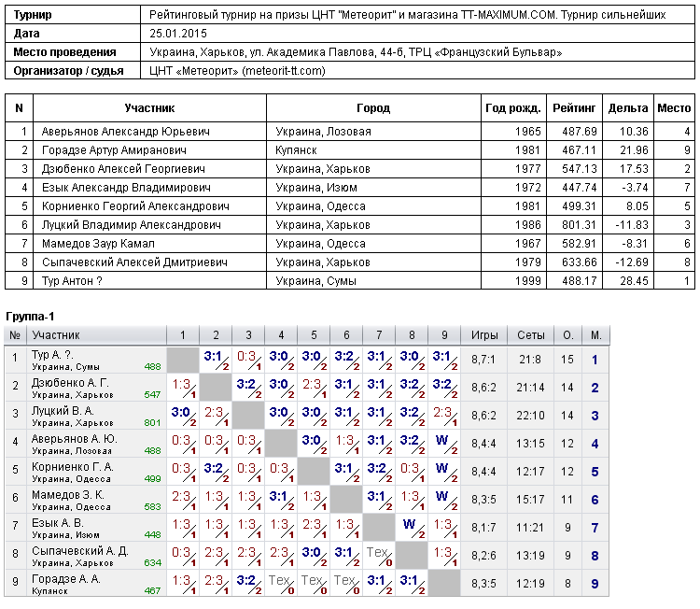Click the Город column header
Screen dimensions: 700x609
(x=373, y=108)
